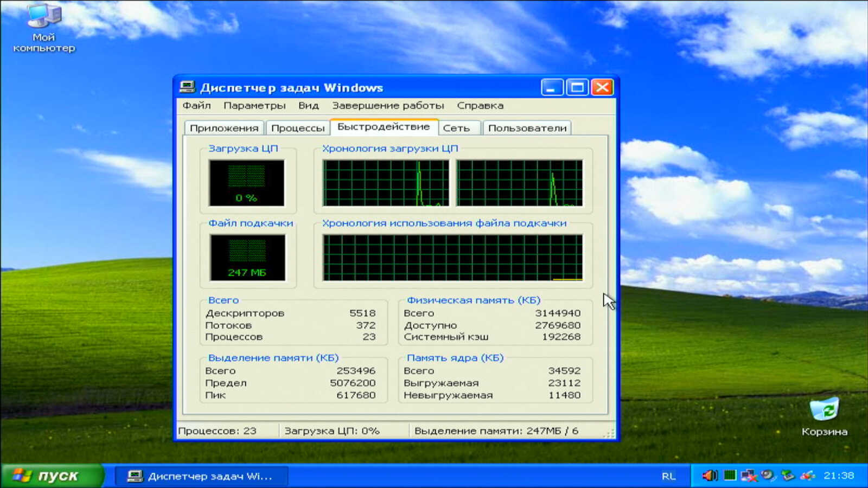Viewport: 868px width, 488px height.
Task: Close the Диспетчер задач window
Action: (x=602, y=87)
